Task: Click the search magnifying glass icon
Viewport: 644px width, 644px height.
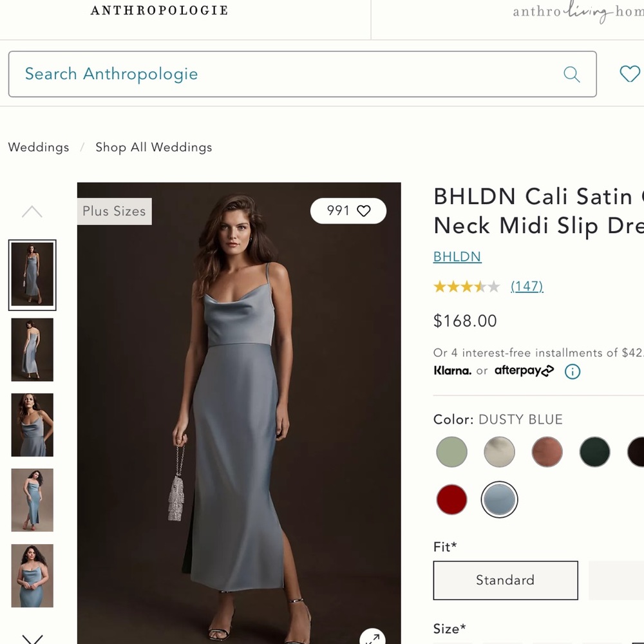Action: point(572,74)
